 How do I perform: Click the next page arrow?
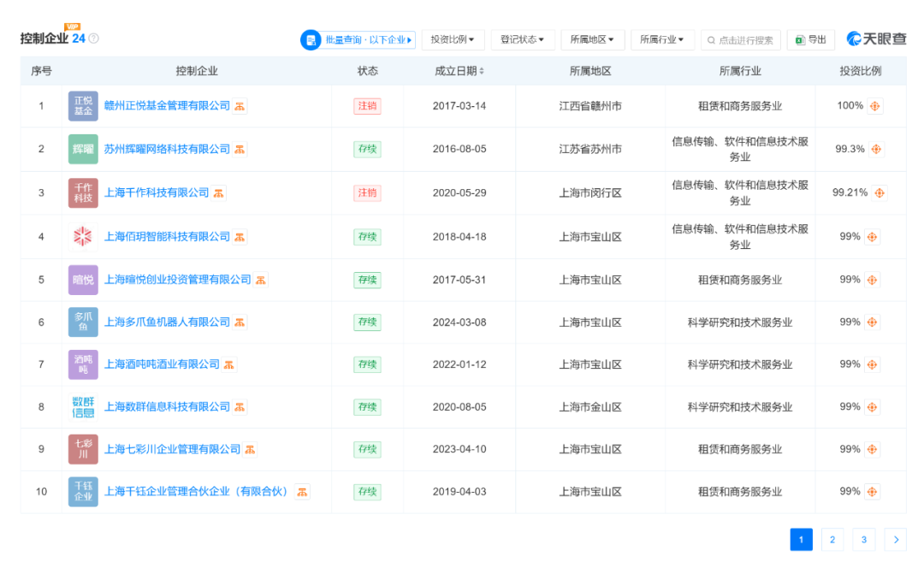[x=895, y=540]
